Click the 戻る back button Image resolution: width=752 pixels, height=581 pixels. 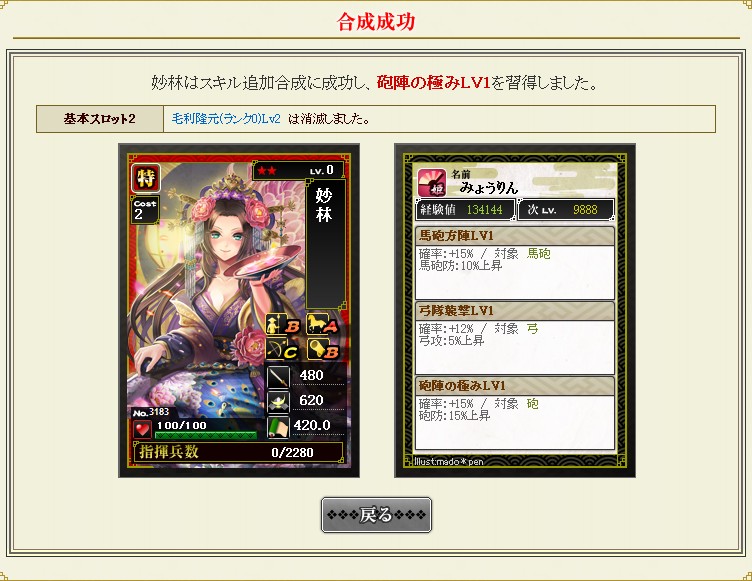[x=376, y=515]
